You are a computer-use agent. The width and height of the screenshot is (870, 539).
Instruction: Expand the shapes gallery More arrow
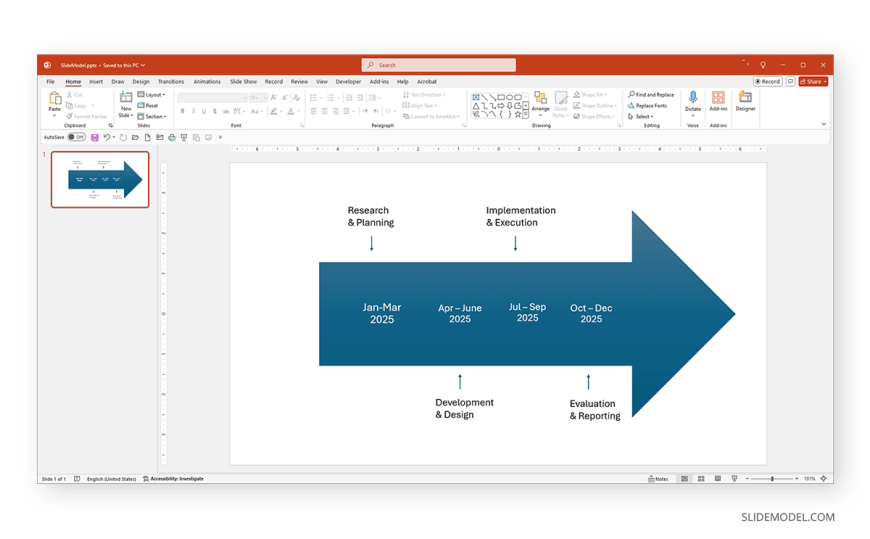point(525,114)
